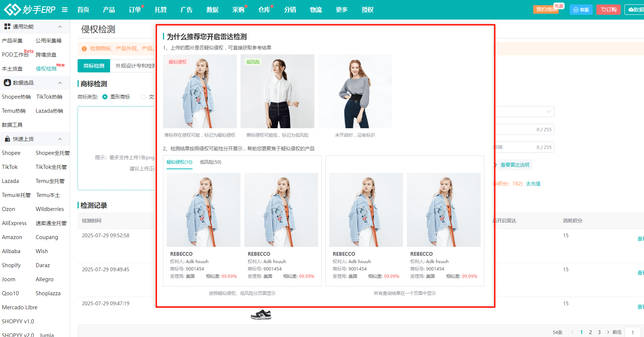This screenshot has height=337, width=644.
Task: Select the 图形商标 radio button
Action: tap(105, 97)
